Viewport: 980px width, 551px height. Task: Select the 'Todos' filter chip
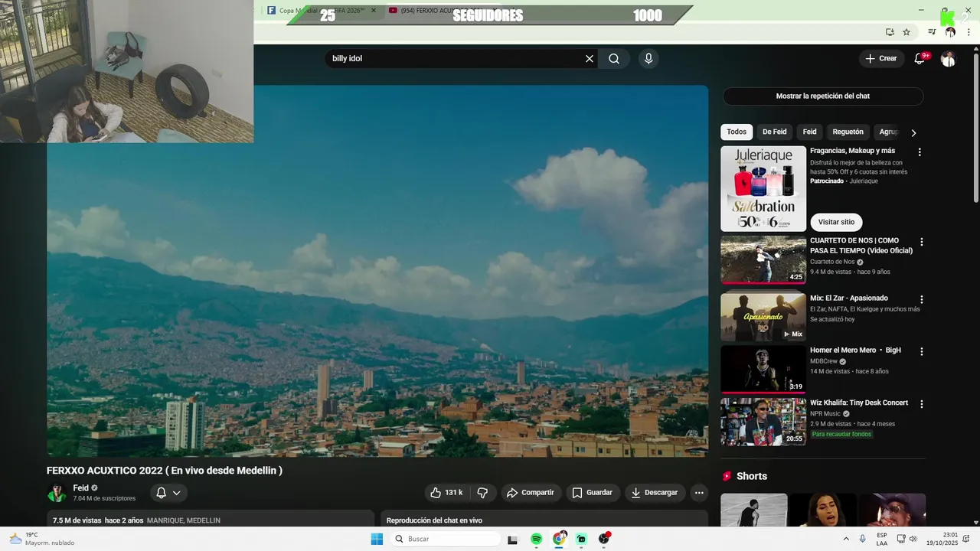point(737,132)
